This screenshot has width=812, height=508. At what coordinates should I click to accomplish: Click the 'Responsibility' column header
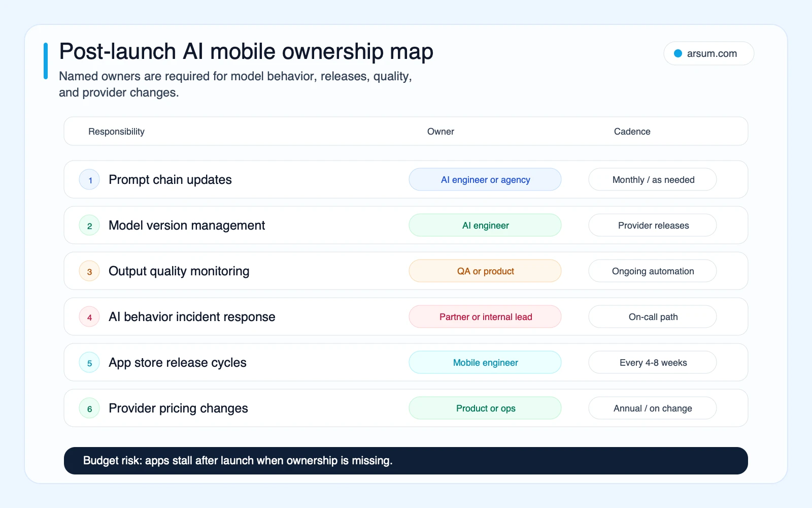[x=116, y=132]
